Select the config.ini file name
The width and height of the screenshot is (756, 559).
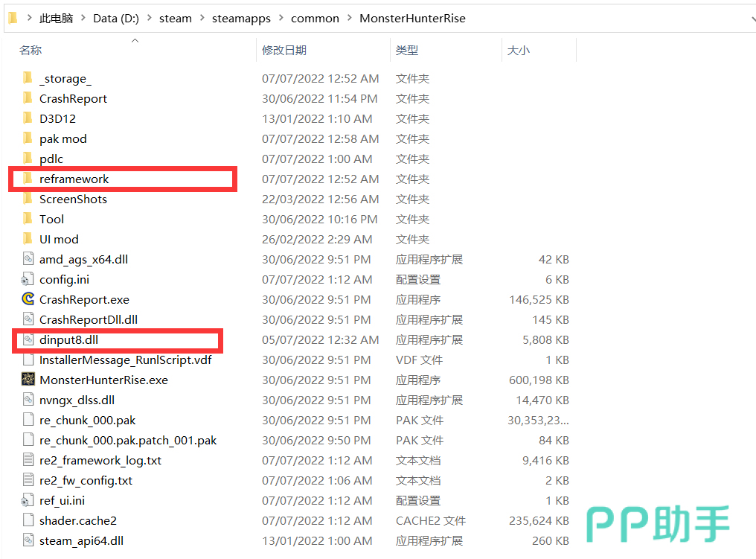[64, 280]
